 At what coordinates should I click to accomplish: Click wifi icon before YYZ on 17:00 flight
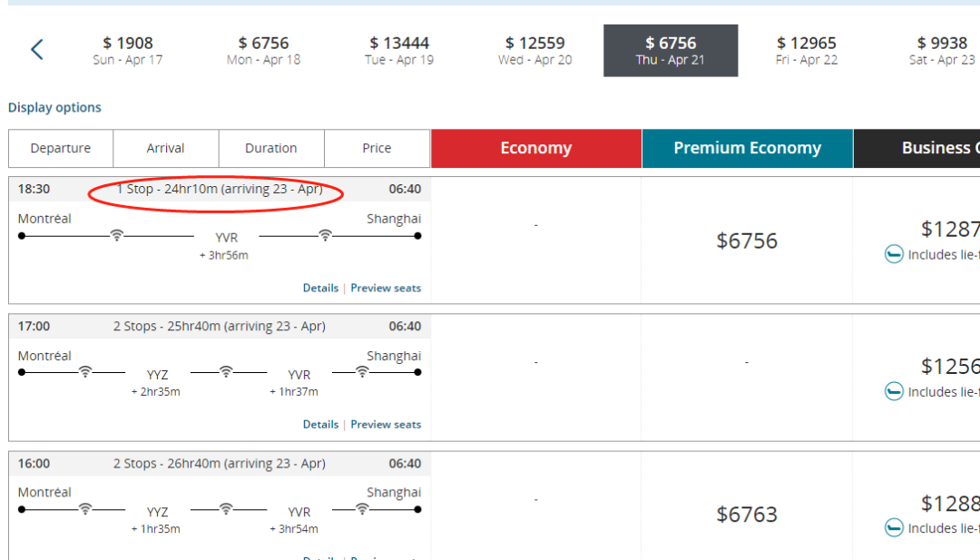85,371
